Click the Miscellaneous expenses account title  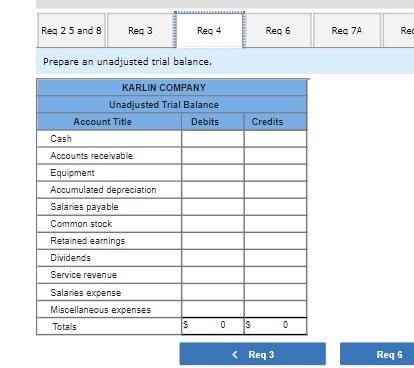tap(101, 310)
